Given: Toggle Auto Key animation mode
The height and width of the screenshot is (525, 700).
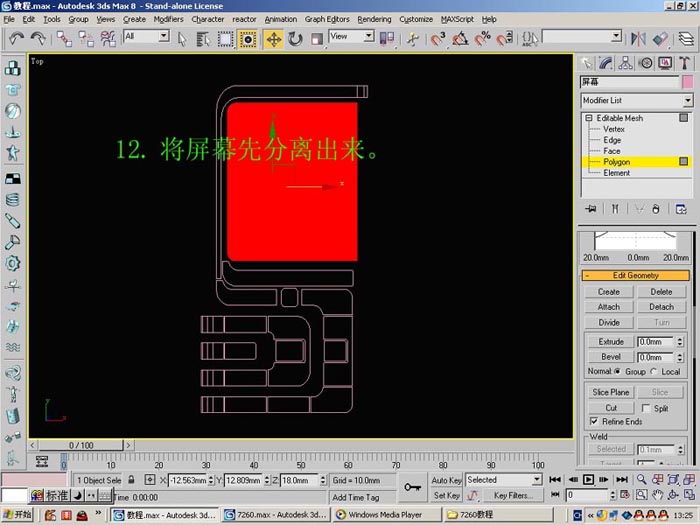Looking at the screenshot, I should pos(446,480).
